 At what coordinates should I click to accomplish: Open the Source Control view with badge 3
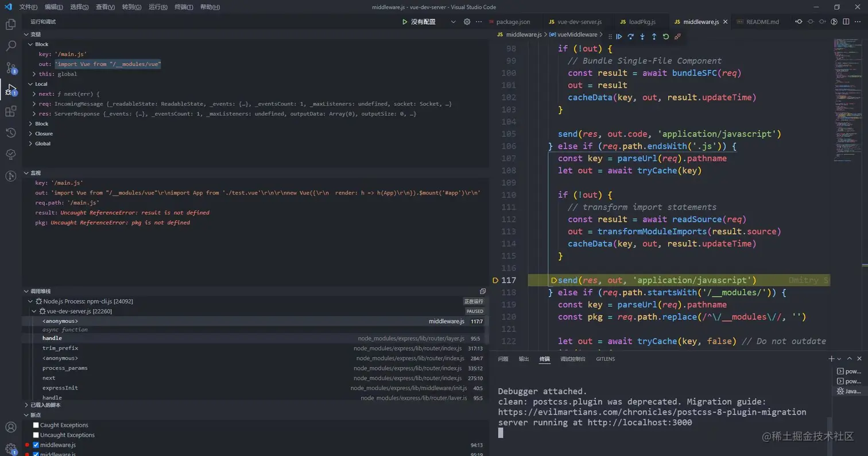[10, 68]
